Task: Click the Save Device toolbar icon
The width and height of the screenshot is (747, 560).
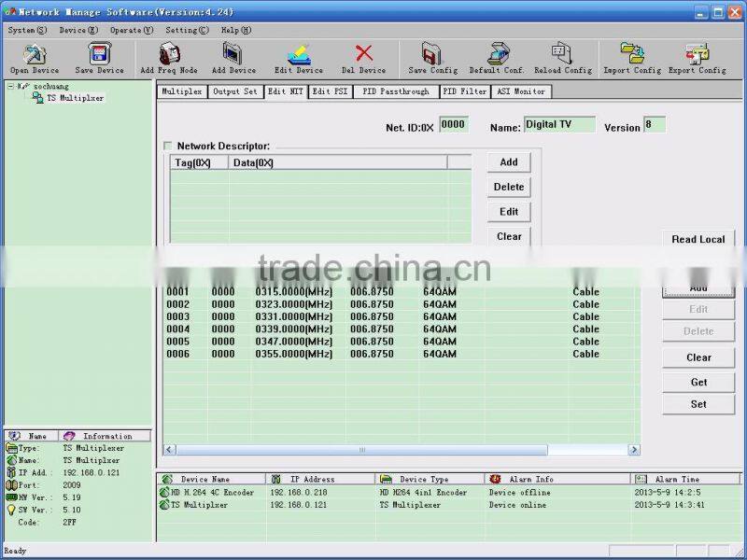Action: [100, 53]
